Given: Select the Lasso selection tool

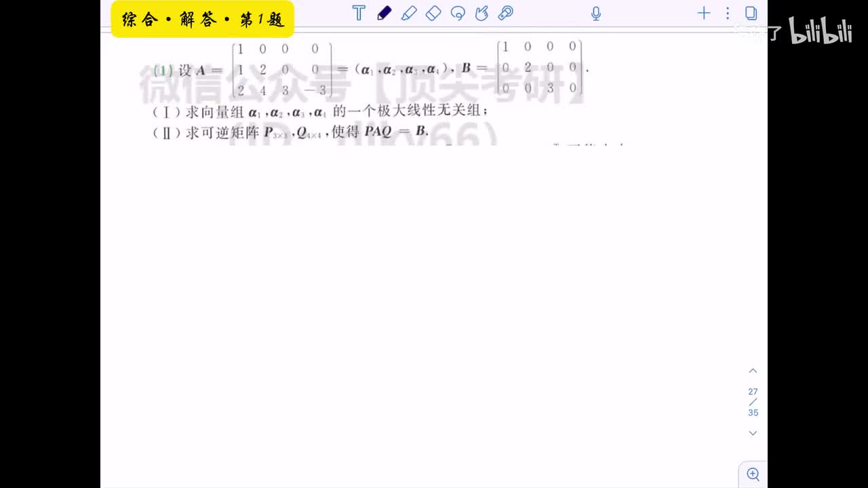Looking at the screenshot, I should 458,13.
